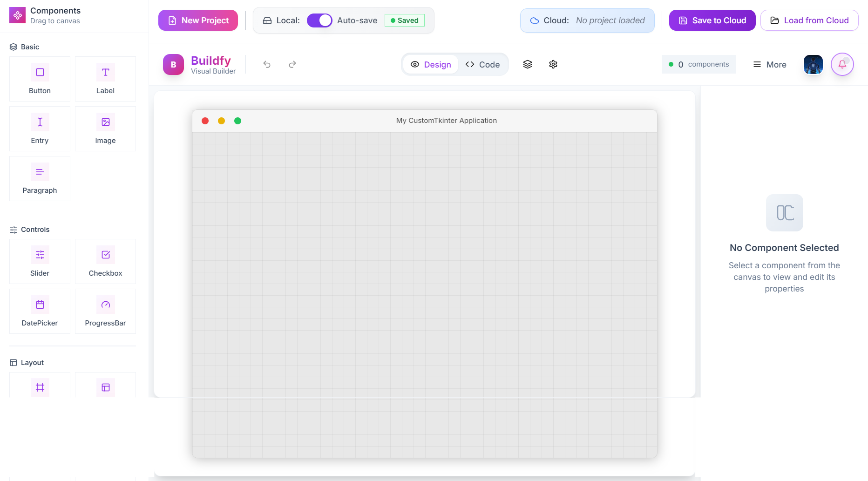Select the Entry component
This screenshot has height=481, width=868.
(x=39, y=129)
